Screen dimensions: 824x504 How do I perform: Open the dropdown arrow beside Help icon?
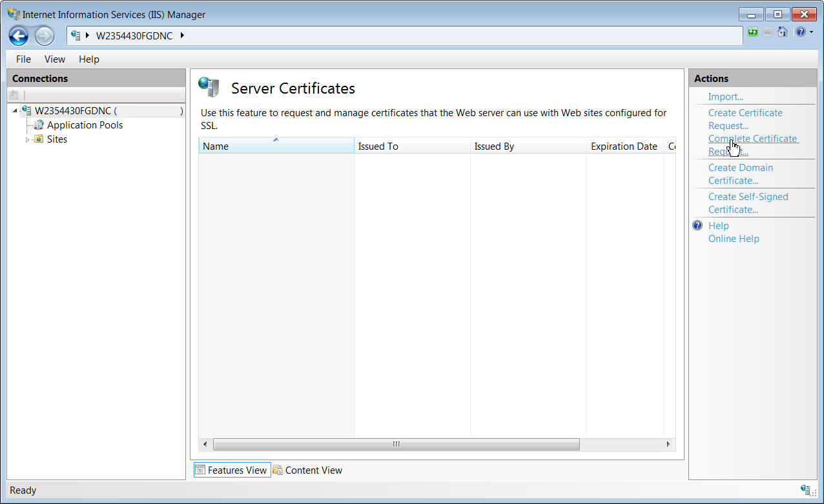tap(810, 32)
